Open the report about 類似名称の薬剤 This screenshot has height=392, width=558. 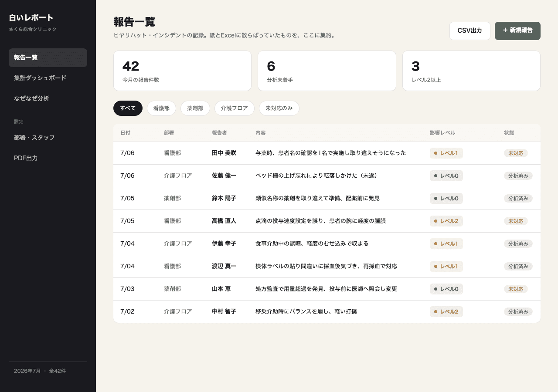(317, 198)
